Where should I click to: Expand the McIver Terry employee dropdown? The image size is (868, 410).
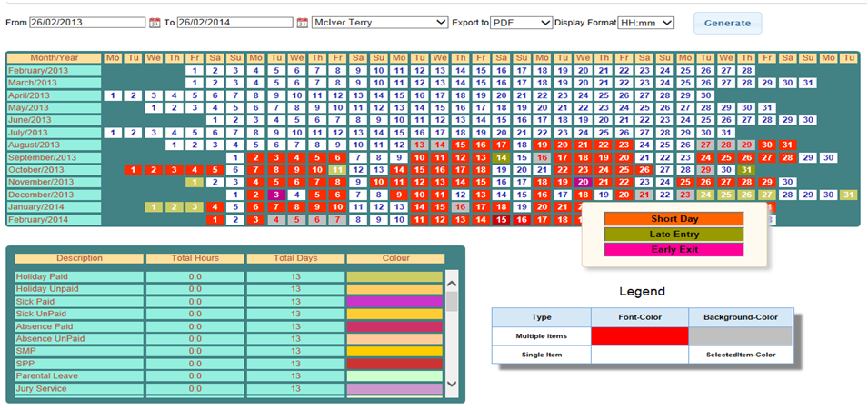pos(380,22)
